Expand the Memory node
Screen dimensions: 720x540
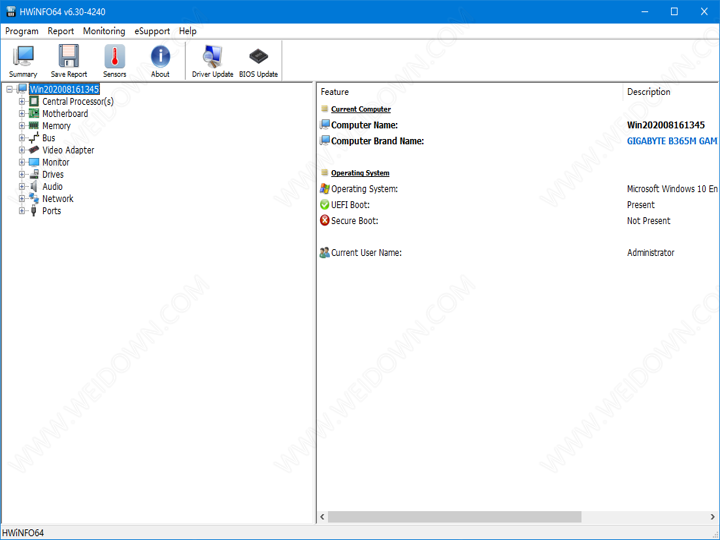pyautogui.click(x=22, y=125)
